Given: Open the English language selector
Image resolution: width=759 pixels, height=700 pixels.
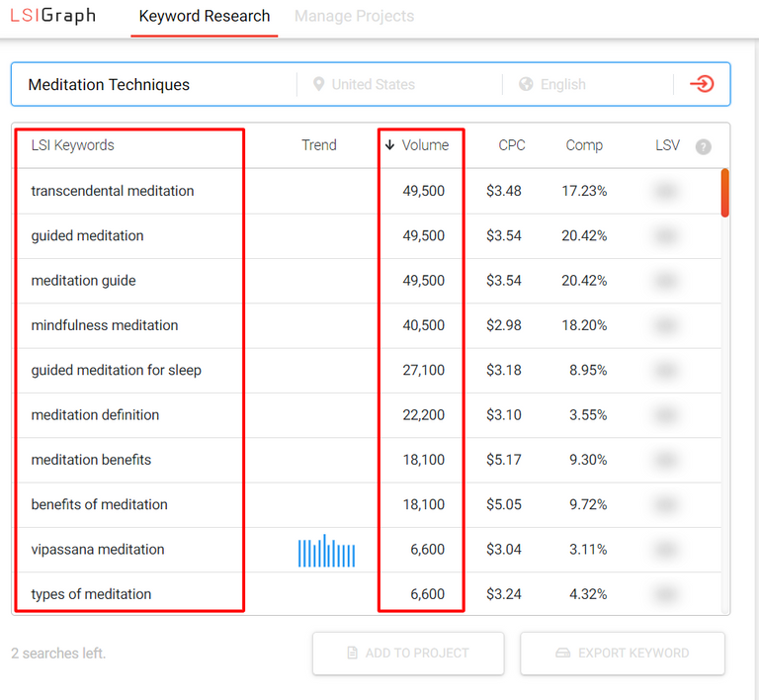Looking at the screenshot, I should (x=563, y=85).
